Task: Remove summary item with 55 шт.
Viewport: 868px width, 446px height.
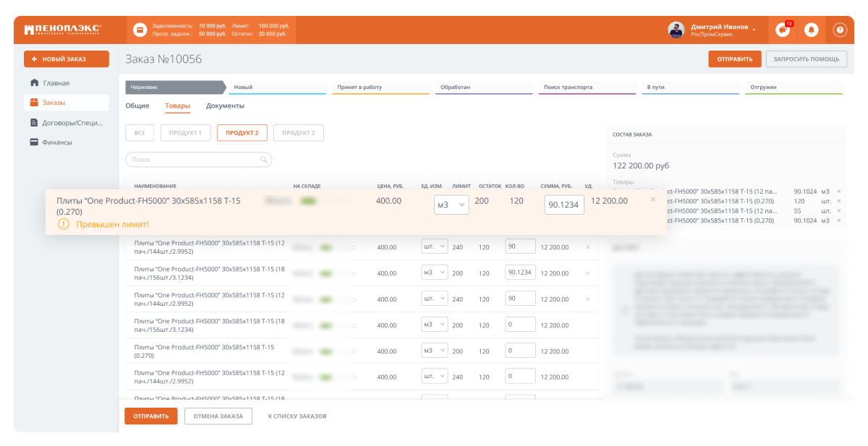Action: (x=839, y=210)
